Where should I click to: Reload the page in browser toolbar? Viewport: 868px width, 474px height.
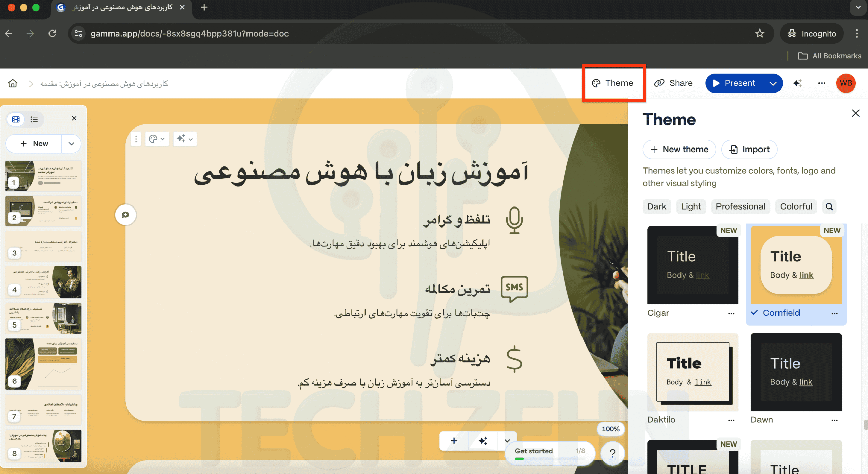tap(52, 33)
